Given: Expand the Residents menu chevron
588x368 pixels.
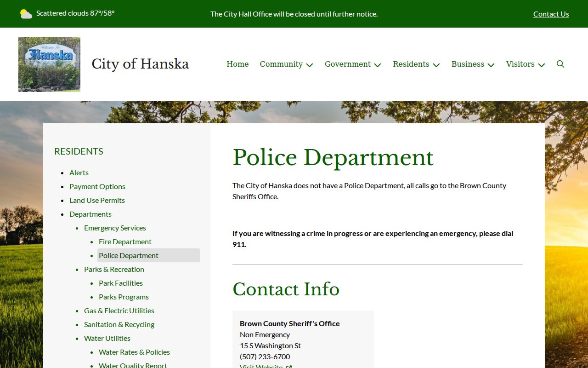Looking at the screenshot, I should [x=436, y=65].
